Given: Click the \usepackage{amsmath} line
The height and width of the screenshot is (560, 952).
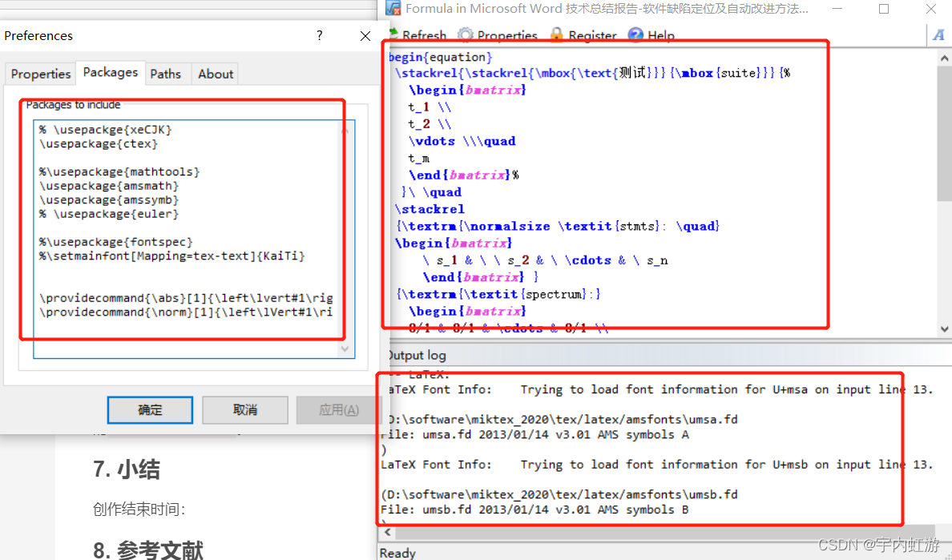Looking at the screenshot, I should (109, 186).
